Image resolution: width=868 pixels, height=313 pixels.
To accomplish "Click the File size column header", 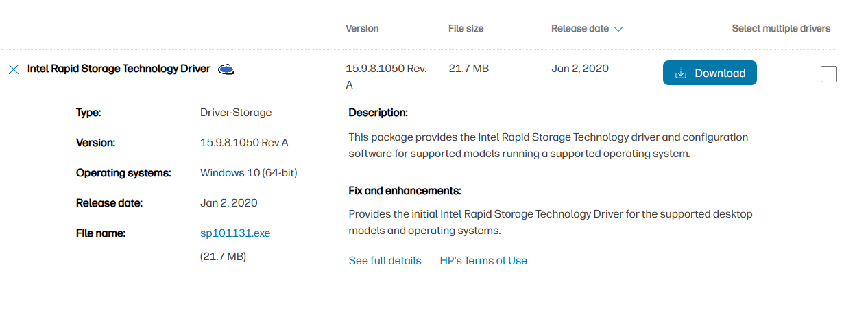I will point(466,29).
